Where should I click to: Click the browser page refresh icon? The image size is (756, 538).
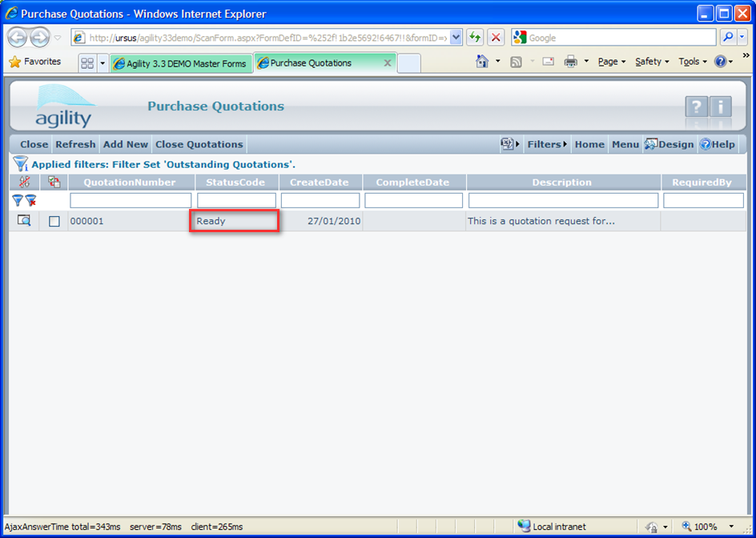pyautogui.click(x=475, y=38)
